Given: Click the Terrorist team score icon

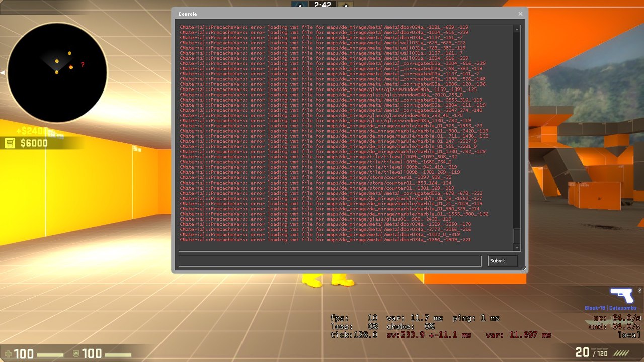Looking at the screenshot, I should 345,5.
